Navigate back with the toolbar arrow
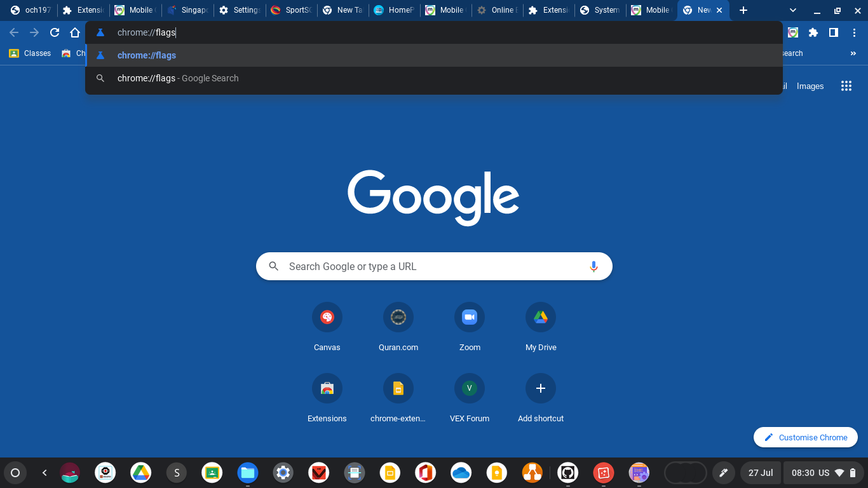Screen dimensions: 868x488 tap(14, 32)
